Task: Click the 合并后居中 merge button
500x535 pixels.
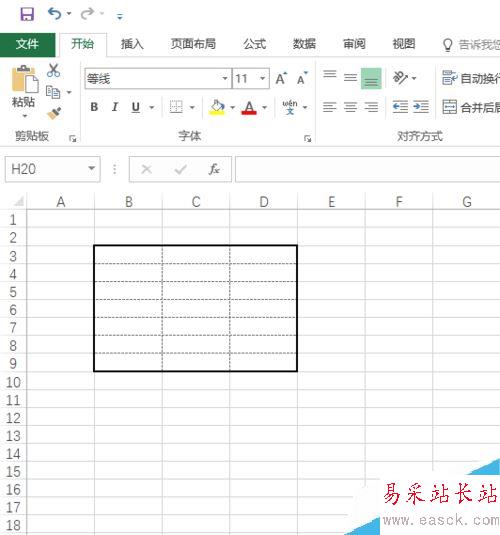Action: click(x=471, y=107)
